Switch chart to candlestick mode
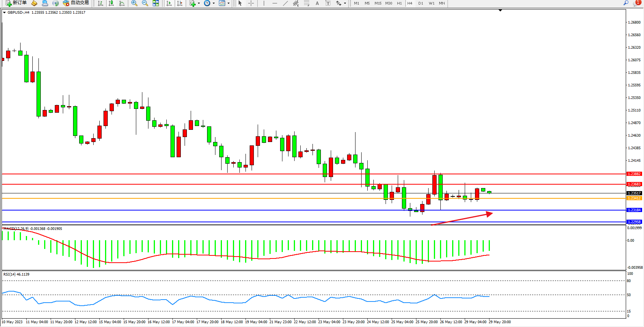 point(111,3)
